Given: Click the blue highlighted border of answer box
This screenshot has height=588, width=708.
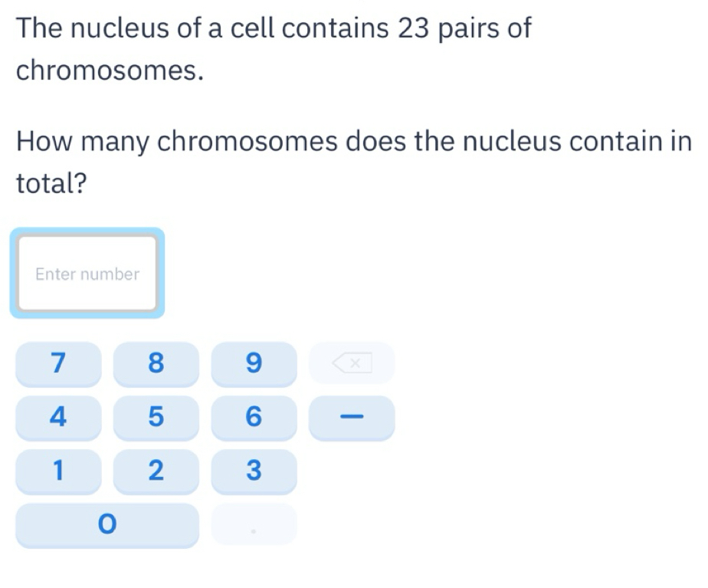Looking at the screenshot, I should click(x=87, y=232).
